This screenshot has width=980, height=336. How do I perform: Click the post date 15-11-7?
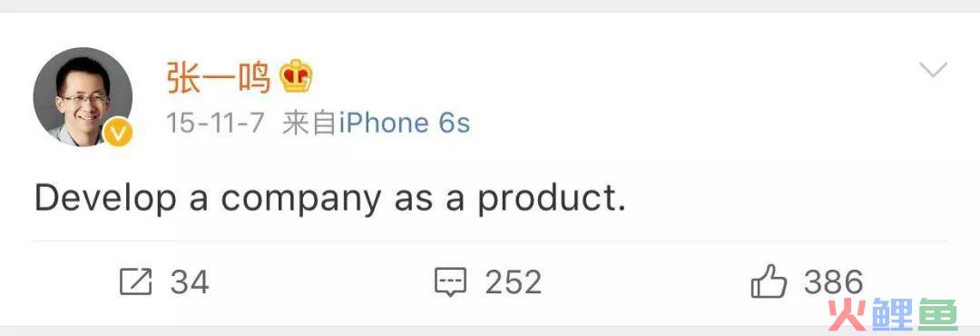point(215,124)
